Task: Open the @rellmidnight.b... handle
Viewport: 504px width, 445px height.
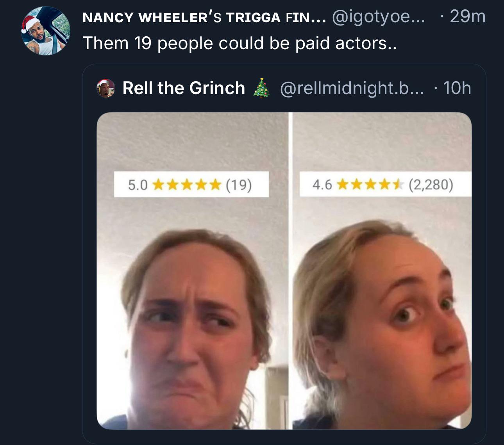Action: click(x=352, y=88)
